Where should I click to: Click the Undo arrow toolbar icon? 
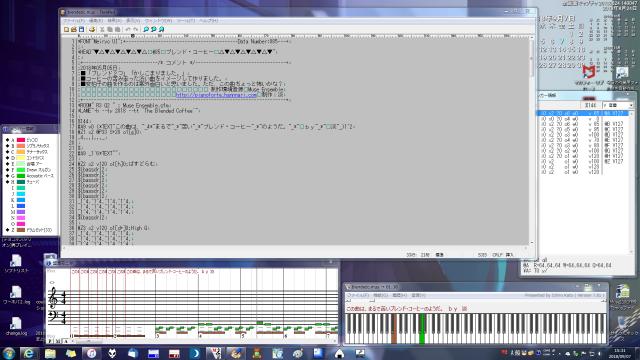[128, 29]
